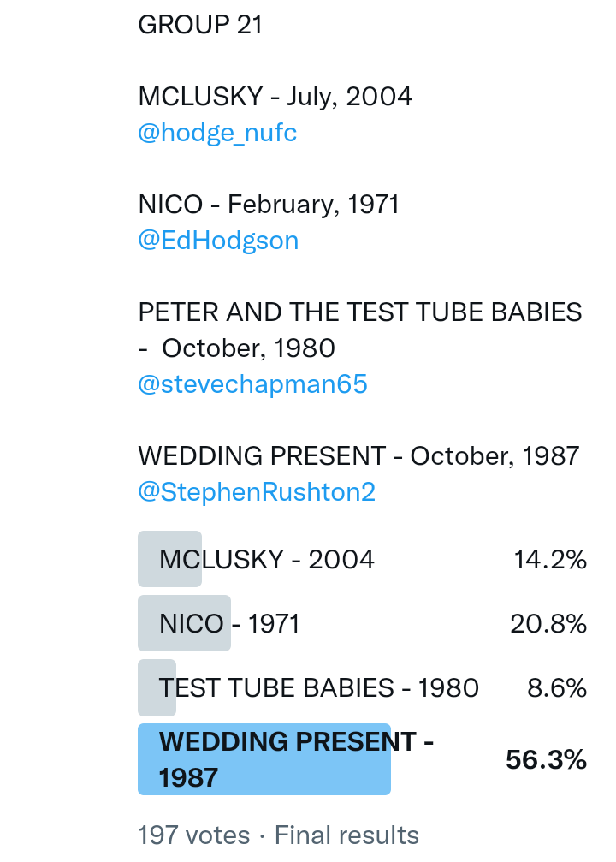Click the PETER AND THE TEST TUBE BABIES text
Viewport: 616px width, 862px height.
click(359, 312)
